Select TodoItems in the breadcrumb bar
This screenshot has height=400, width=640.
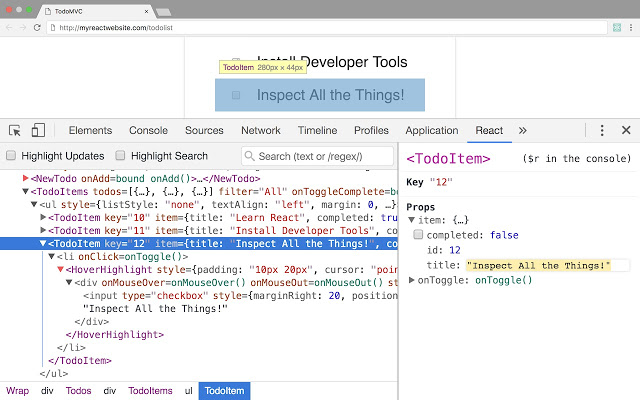pos(150,391)
